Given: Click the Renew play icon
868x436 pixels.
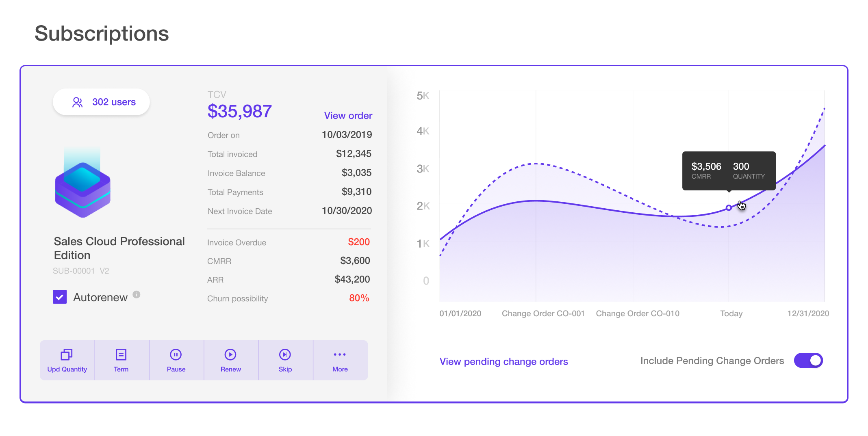Looking at the screenshot, I should [230, 354].
